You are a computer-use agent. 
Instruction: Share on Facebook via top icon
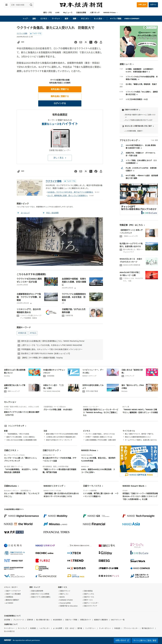[x=96, y=42]
